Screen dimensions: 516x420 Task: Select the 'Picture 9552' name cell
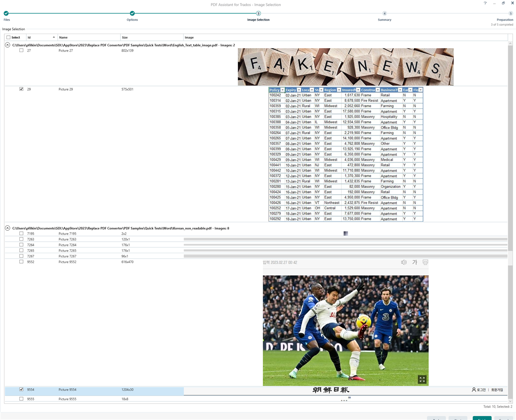68,262
